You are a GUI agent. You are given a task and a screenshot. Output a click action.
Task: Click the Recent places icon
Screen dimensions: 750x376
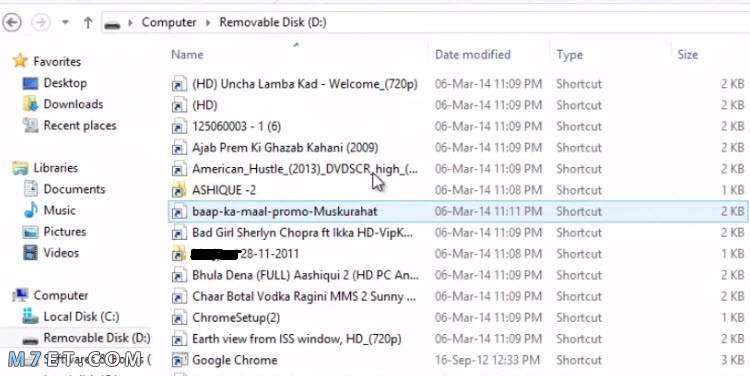[30, 125]
